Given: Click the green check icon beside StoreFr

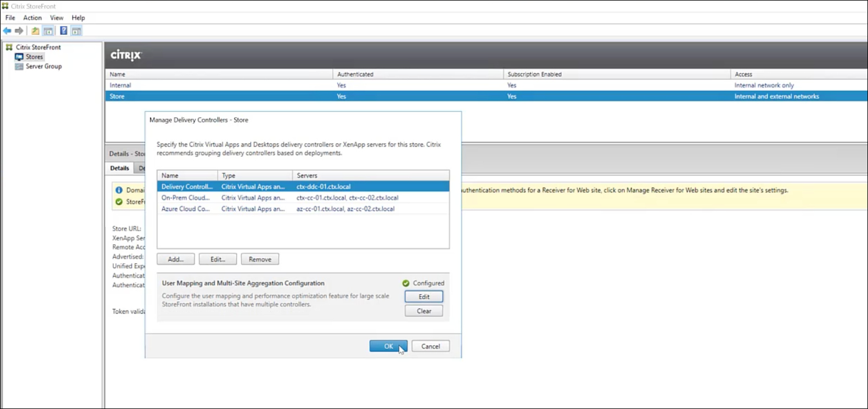Looking at the screenshot, I should click(119, 202).
